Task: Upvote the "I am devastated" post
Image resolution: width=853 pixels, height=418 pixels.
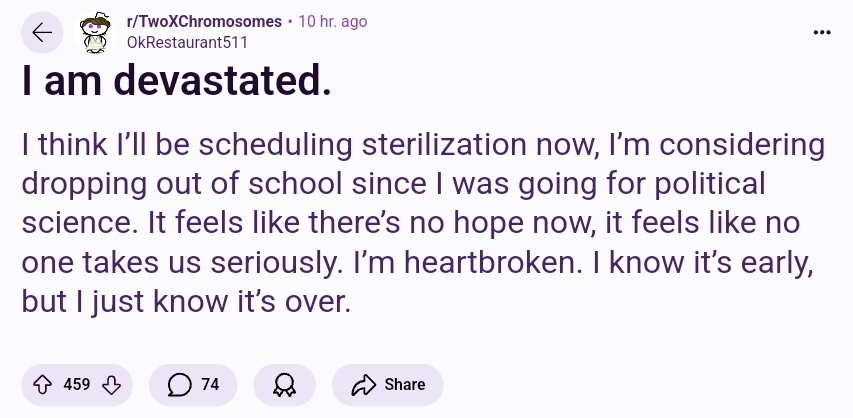Action: click(42, 384)
